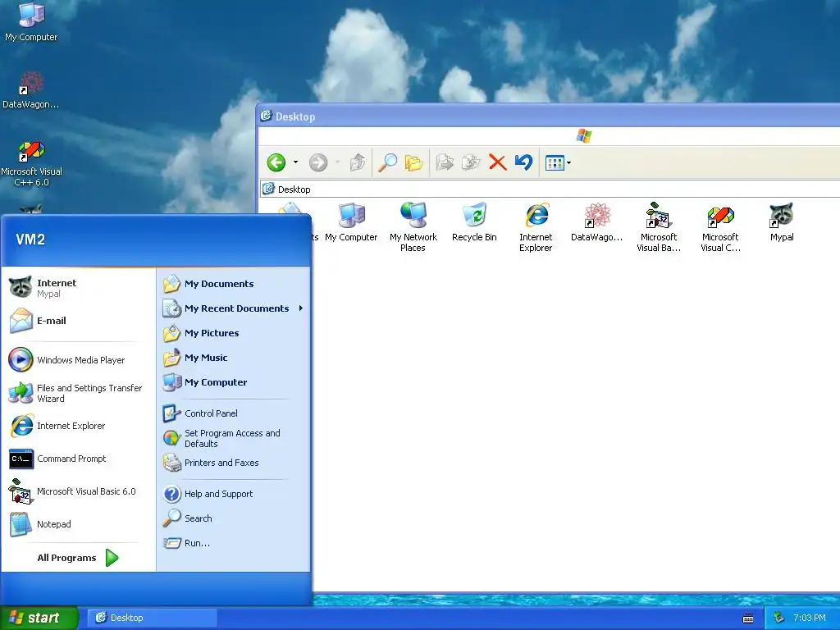
Task: Select the Recycle Bin icon
Action: pos(475,223)
